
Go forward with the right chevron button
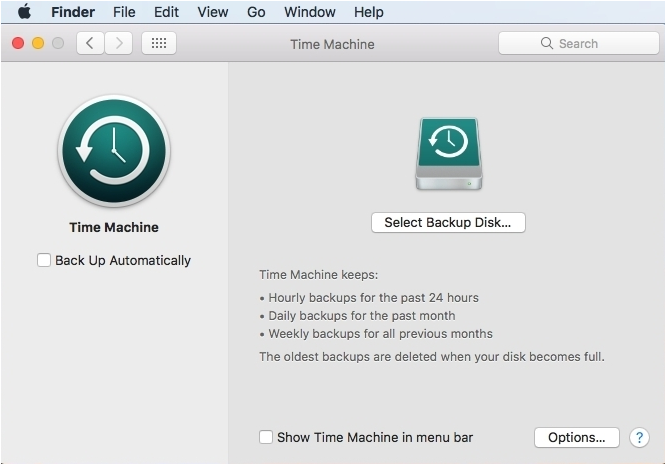point(119,43)
